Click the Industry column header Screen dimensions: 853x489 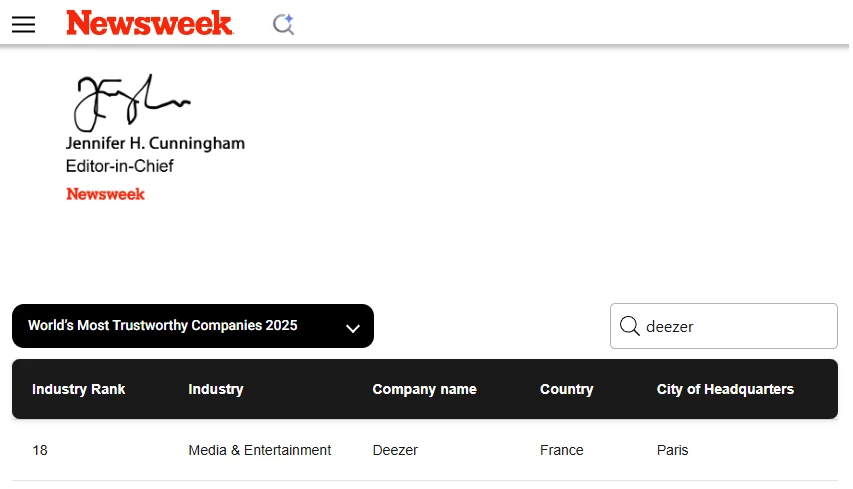(x=216, y=389)
